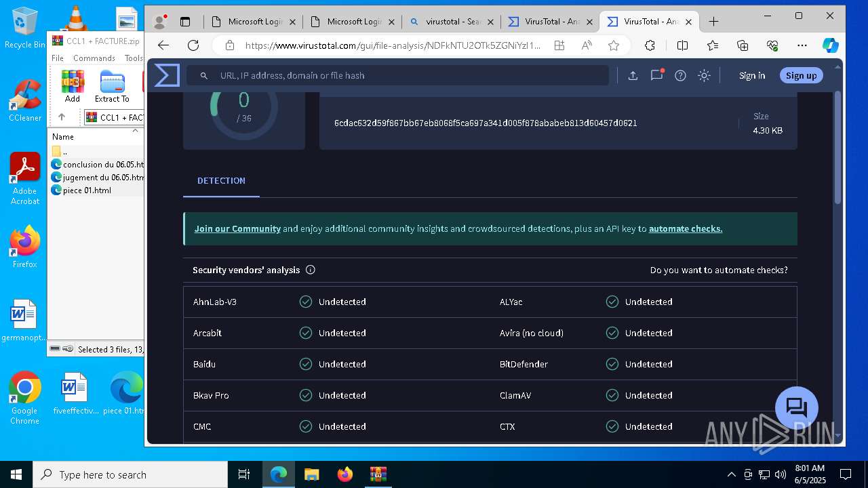Select the DETECTION tab
The width and height of the screenshot is (868, 488).
221,181
